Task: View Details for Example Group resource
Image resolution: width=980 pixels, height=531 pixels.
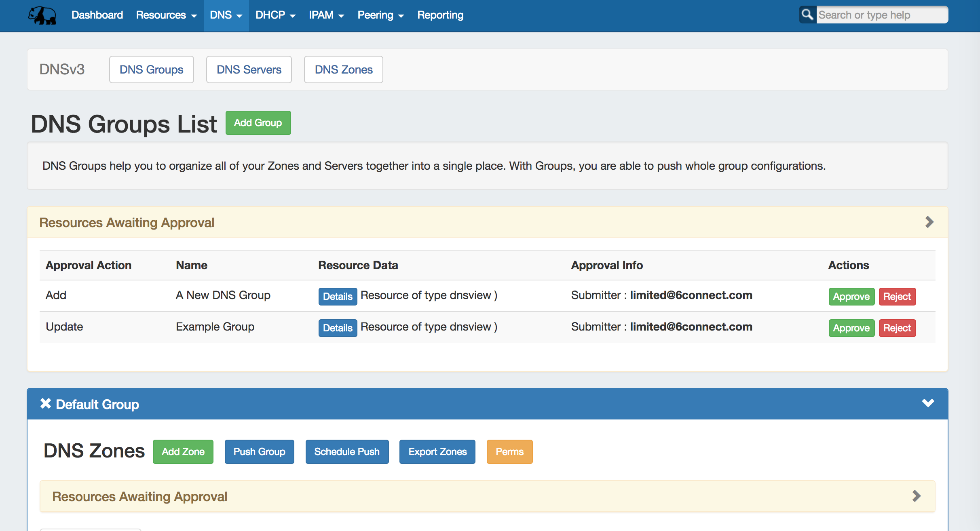Action: pyautogui.click(x=338, y=328)
